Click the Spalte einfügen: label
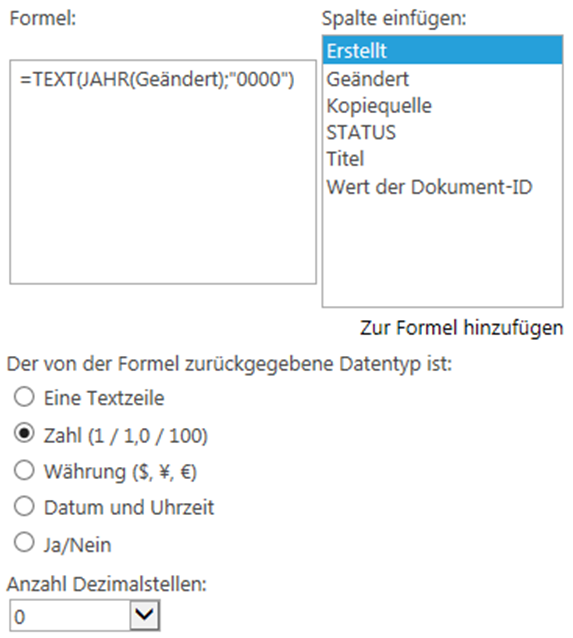The image size is (573, 638). (394, 18)
